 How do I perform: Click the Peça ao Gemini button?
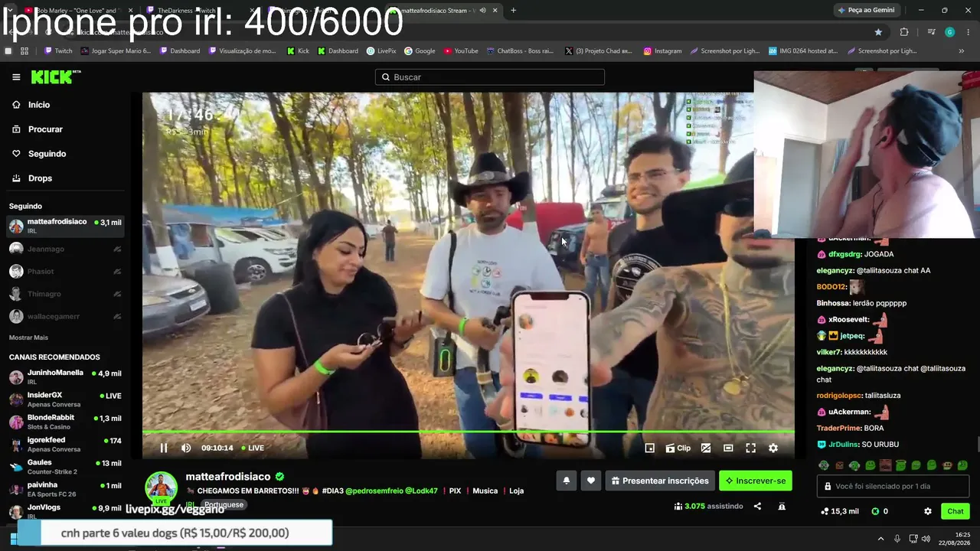click(866, 10)
